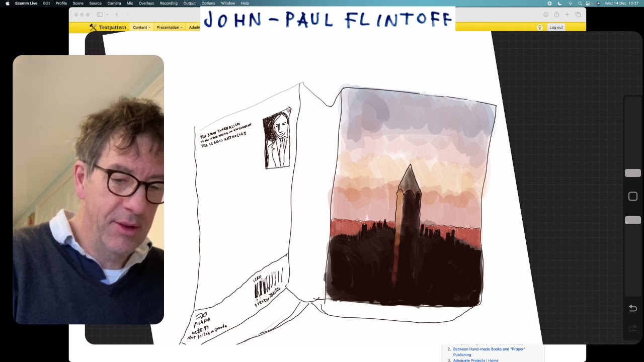644x362 pixels.
Task: Open the Options menu
Action: (208, 3)
